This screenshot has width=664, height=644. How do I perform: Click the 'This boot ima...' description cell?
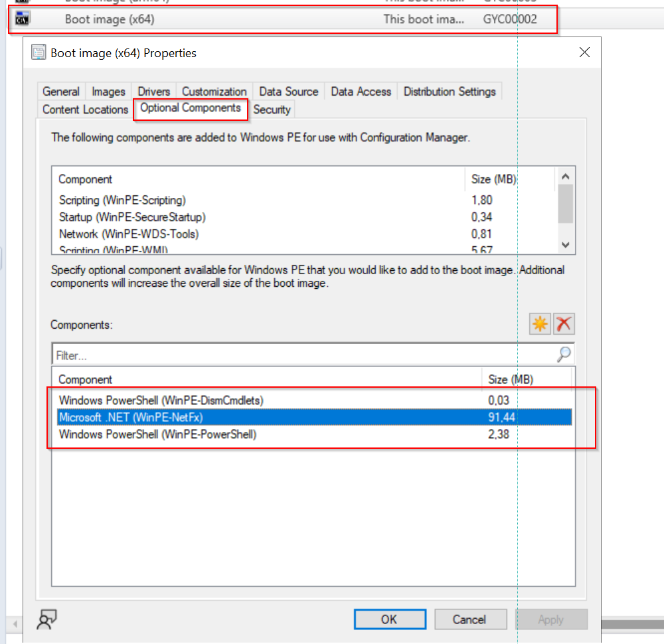pyautogui.click(x=424, y=19)
